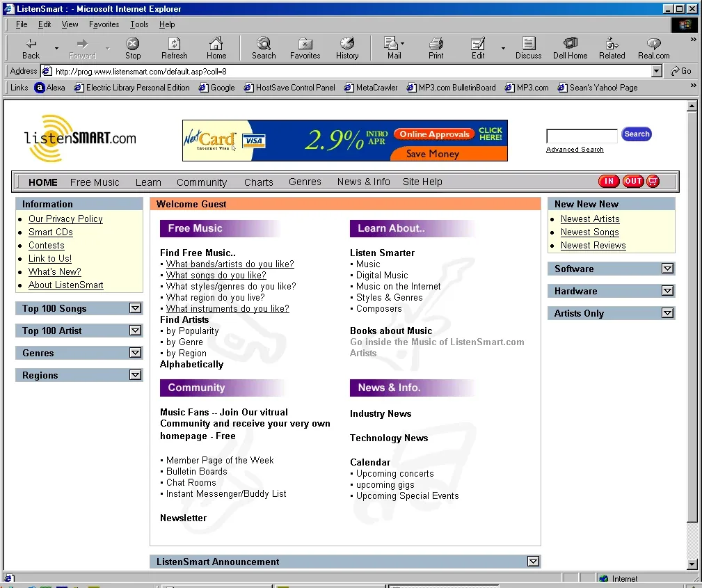Expand the Genres sidebar panel
Image resolution: width=702 pixels, height=588 pixels.
[135, 353]
